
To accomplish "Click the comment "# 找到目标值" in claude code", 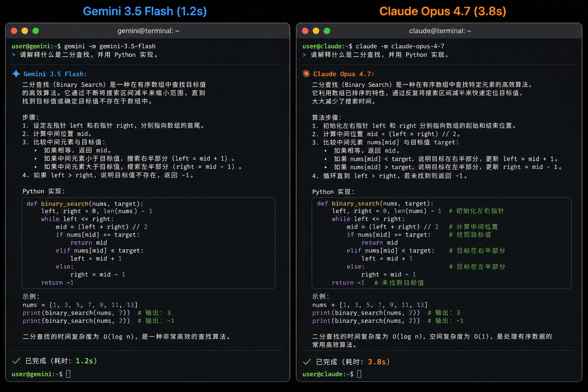I will tap(470, 235).
